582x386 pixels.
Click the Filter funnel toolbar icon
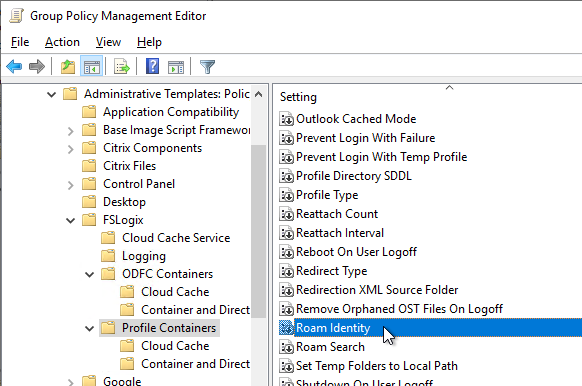pyautogui.click(x=207, y=67)
